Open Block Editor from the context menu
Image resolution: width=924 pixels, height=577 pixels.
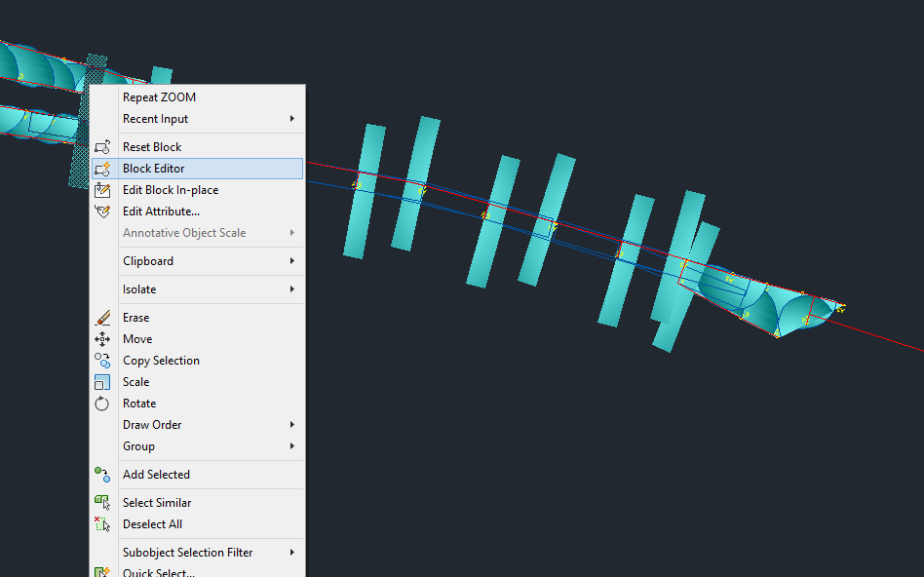tap(153, 169)
